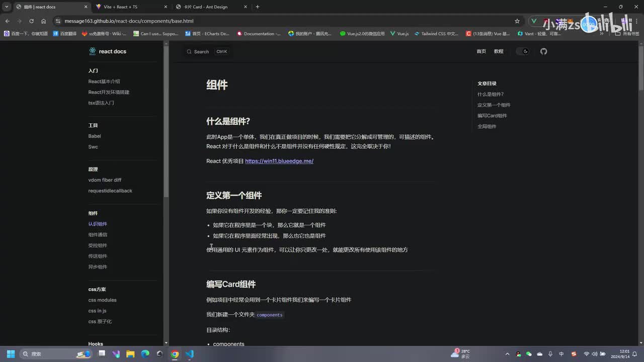644x362 pixels.
Task: Open Chrome from the taskbar
Action: (175, 354)
